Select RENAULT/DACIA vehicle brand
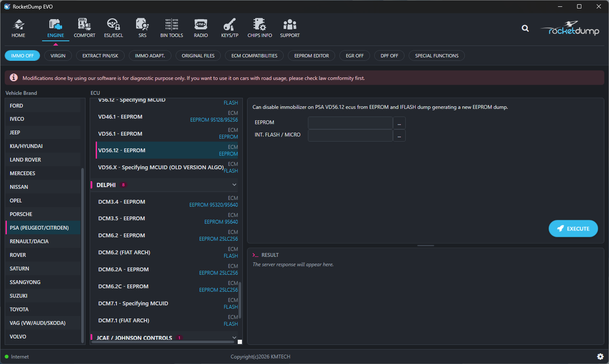609x364 pixels. [43, 242]
